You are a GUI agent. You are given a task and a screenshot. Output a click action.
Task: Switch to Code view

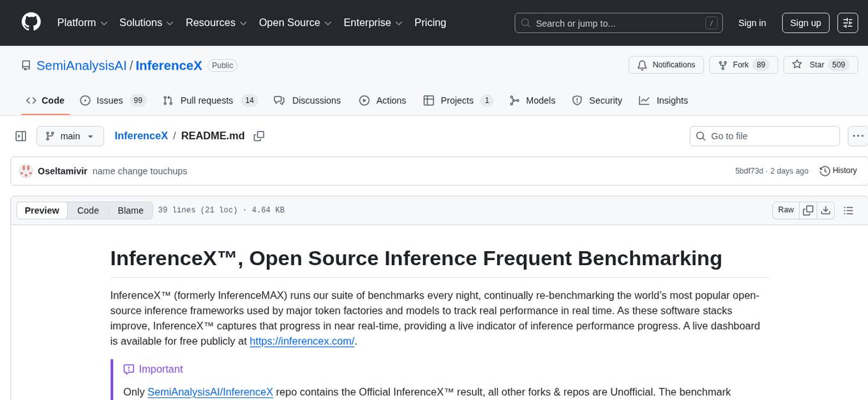[x=88, y=210]
